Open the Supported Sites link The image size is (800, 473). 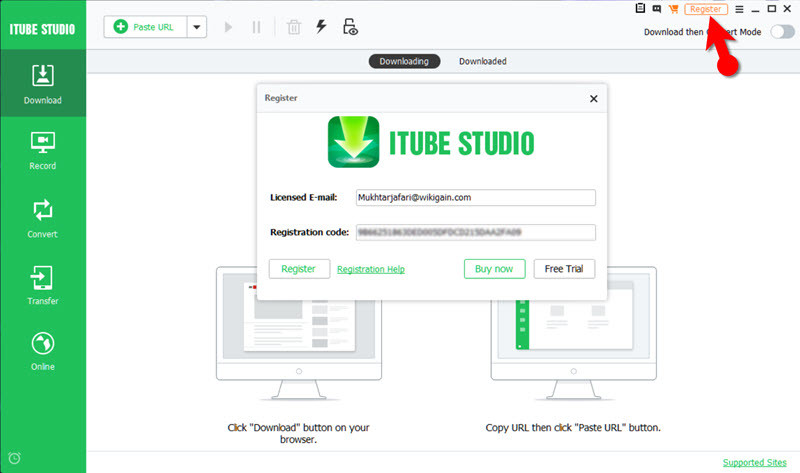(755, 462)
